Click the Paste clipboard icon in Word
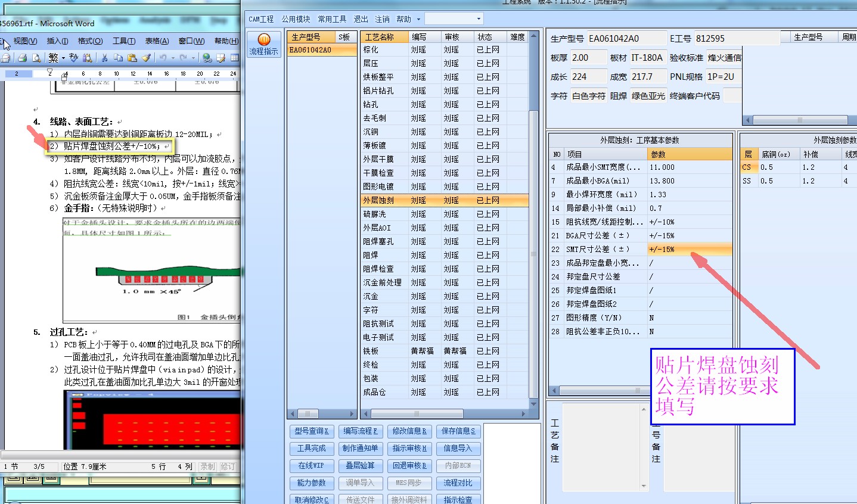The width and height of the screenshot is (857, 504). click(132, 58)
